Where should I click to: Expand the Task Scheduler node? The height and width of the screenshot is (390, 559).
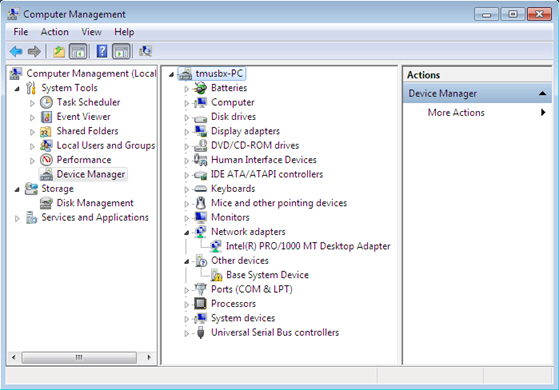click(x=32, y=103)
